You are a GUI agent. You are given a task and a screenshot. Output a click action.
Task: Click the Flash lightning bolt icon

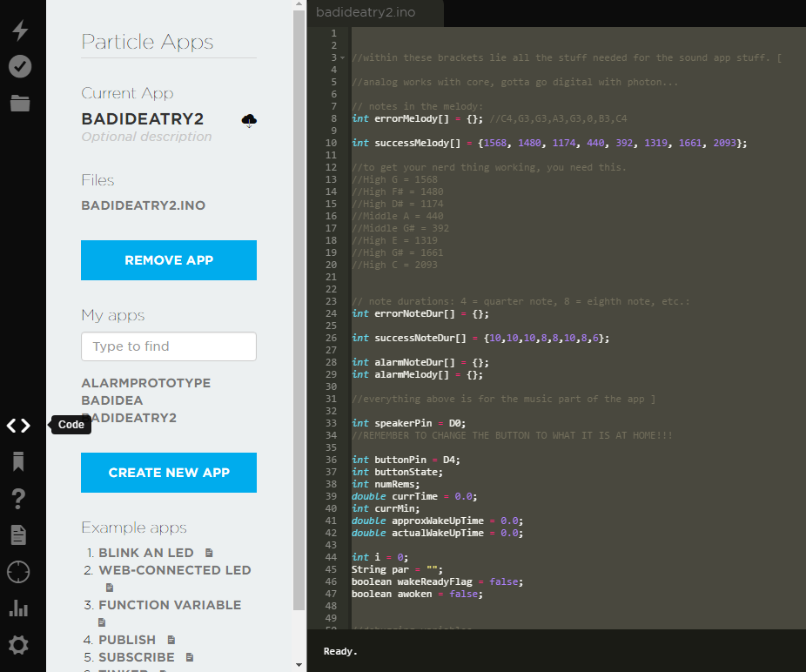(x=20, y=30)
